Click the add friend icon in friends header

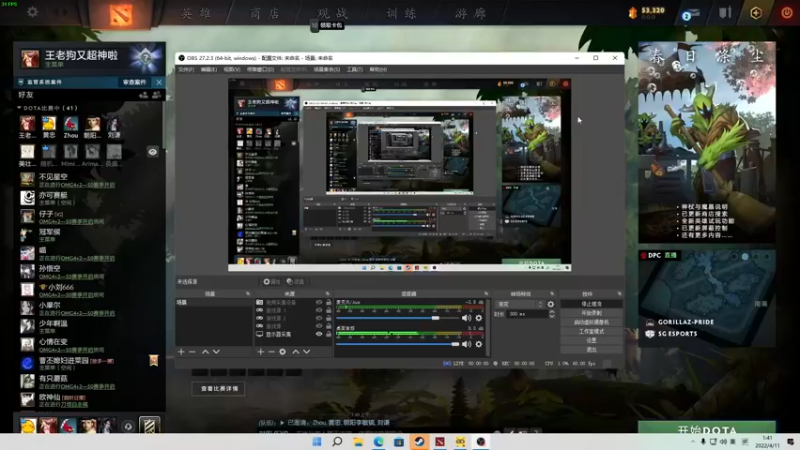pyautogui.click(x=143, y=95)
